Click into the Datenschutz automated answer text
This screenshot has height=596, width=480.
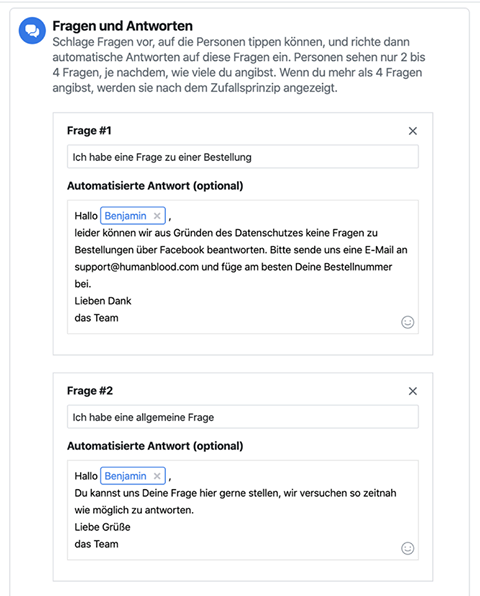tap(243, 267)
